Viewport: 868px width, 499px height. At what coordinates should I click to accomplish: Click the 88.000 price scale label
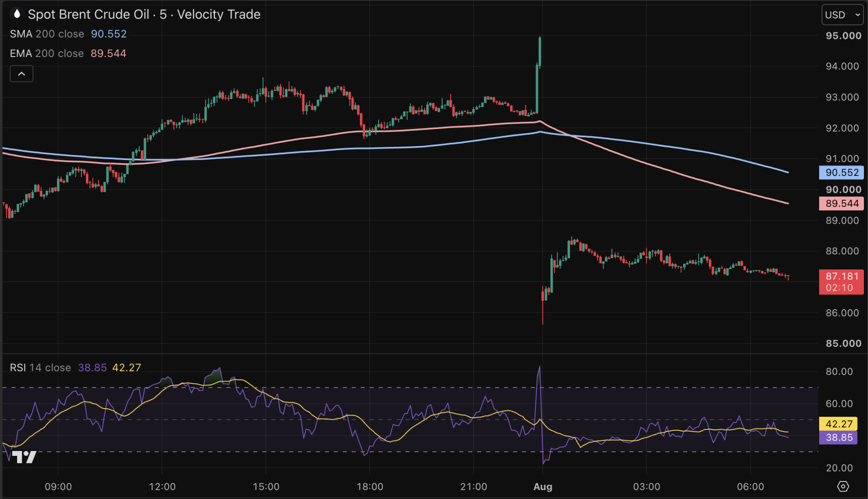(842, 251)
